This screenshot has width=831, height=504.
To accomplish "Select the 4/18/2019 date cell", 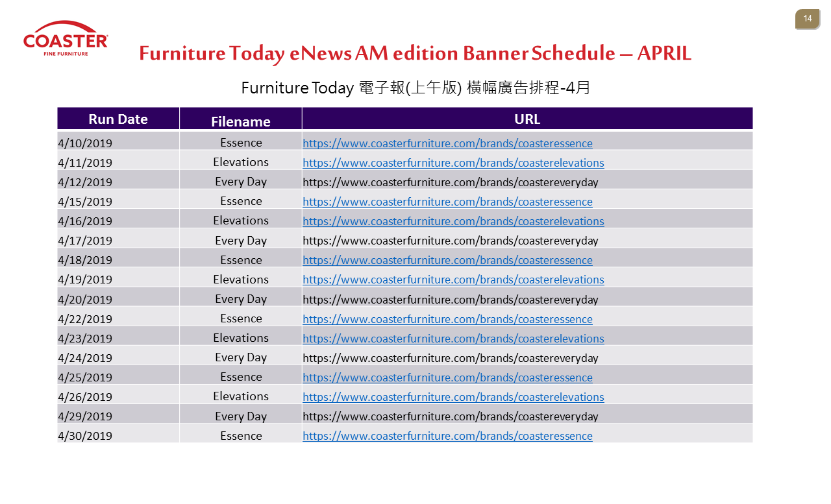I will [x=118, y=258].
